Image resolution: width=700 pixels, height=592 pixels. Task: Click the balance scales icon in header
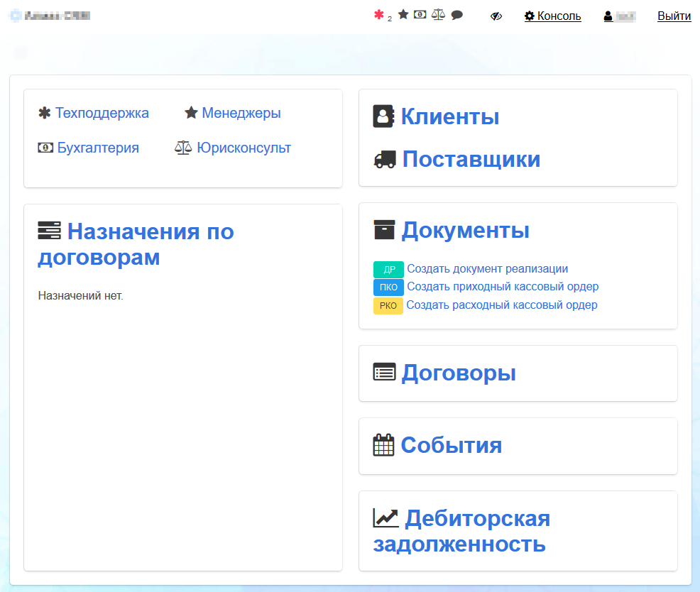pyautogui.click(x=438, y=15)
